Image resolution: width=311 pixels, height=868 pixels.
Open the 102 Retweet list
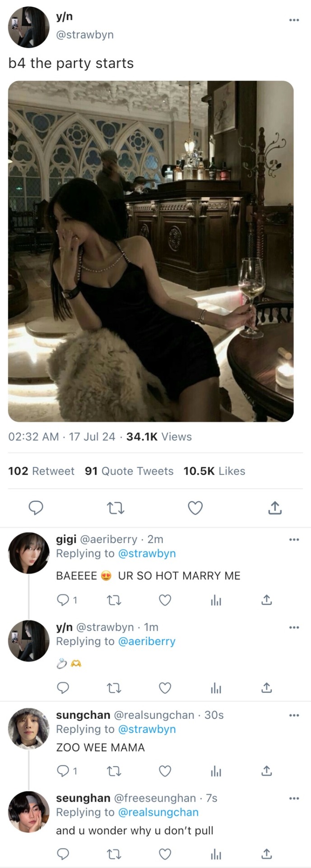(41, 471)
